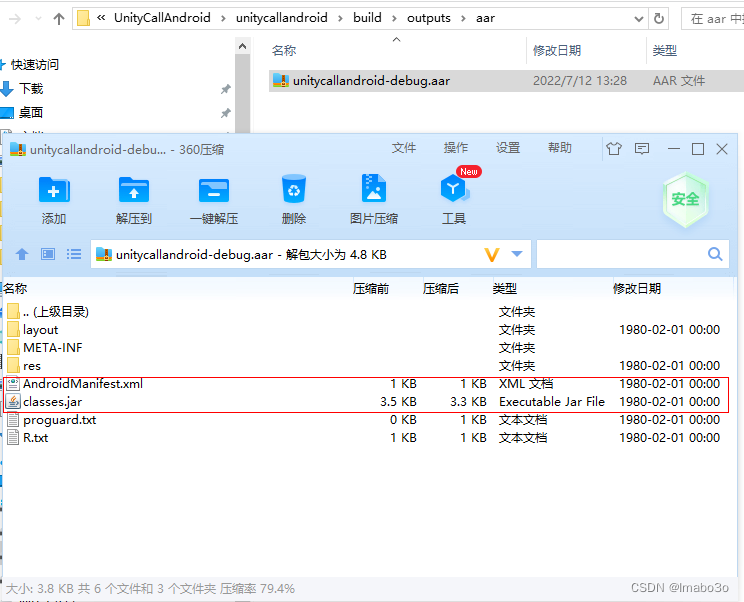Open 下载 in quick access sidebar
This screenshot has height=602, width=744.
31,89
